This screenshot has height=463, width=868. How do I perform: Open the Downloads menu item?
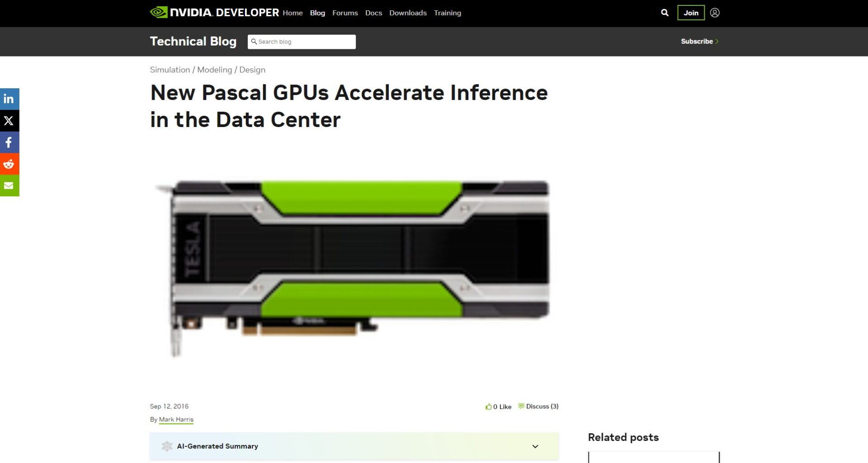click(408, 13)
